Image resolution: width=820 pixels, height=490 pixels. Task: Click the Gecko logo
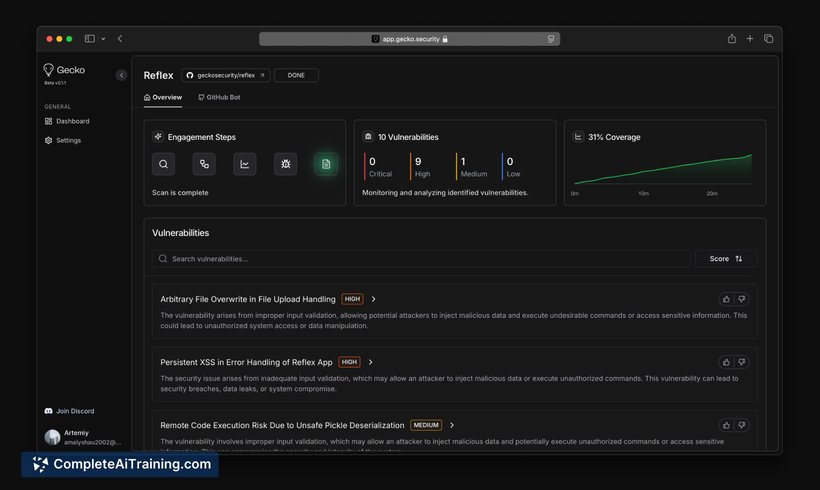(64, 70)
